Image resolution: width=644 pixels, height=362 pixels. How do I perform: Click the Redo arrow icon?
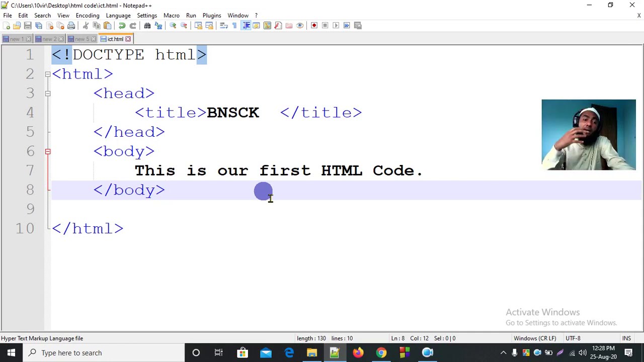(133, 26)
